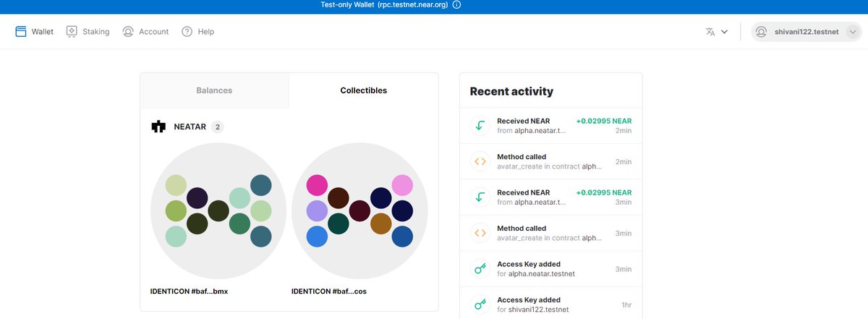Image resolution: width=868 pixels, height=319 pixels.
Task: Click the Staking icon in navbar
Action: pyautogui.click(x=72, y=32)
